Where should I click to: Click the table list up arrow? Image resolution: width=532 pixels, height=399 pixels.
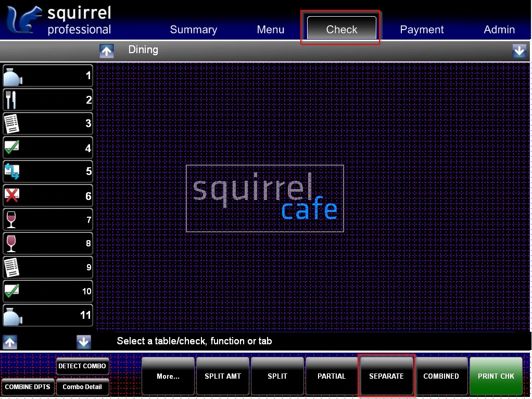coord(10,342)
